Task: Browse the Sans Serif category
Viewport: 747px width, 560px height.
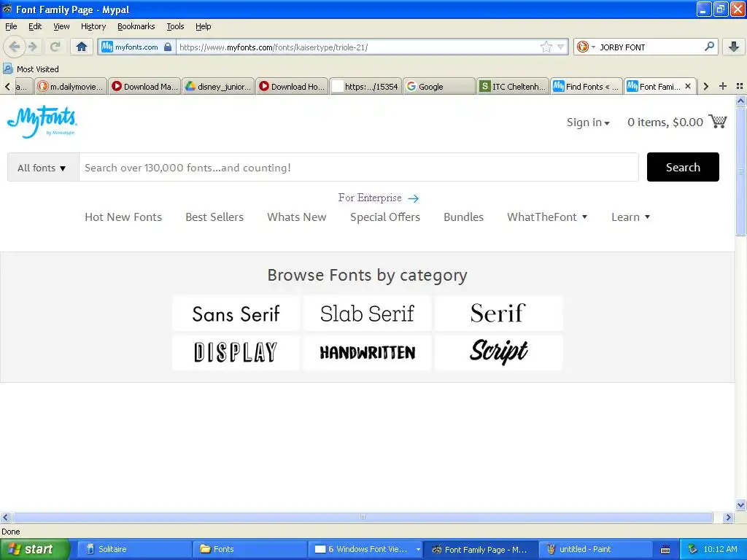Action: tap(236, 314)
